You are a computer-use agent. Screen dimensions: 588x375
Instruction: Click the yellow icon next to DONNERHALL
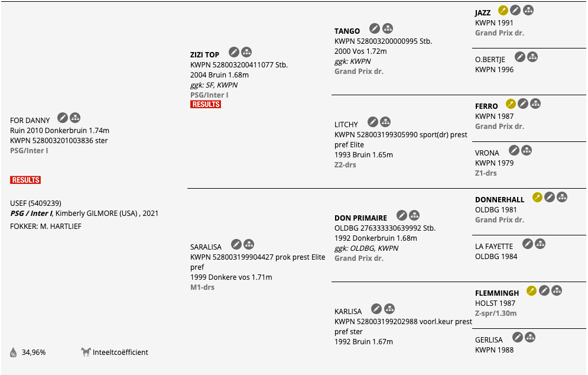click(537, 197)
